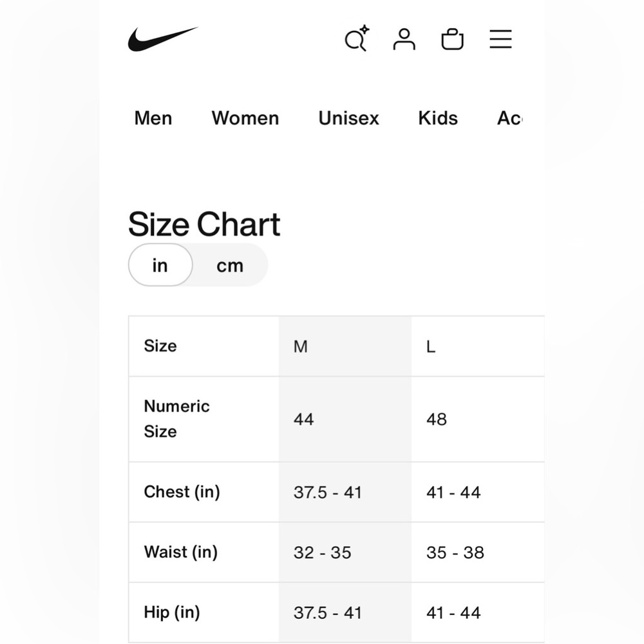The height and width of the screenshot is (644, 644).
Task: Click the L size column header
Action: [478, 346]
